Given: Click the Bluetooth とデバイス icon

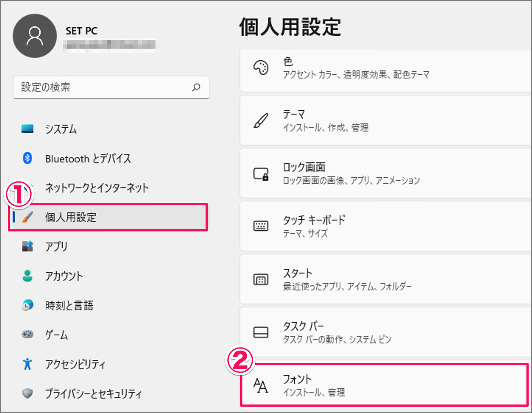Looking at the screenshot, I should (x=28, y=159).
